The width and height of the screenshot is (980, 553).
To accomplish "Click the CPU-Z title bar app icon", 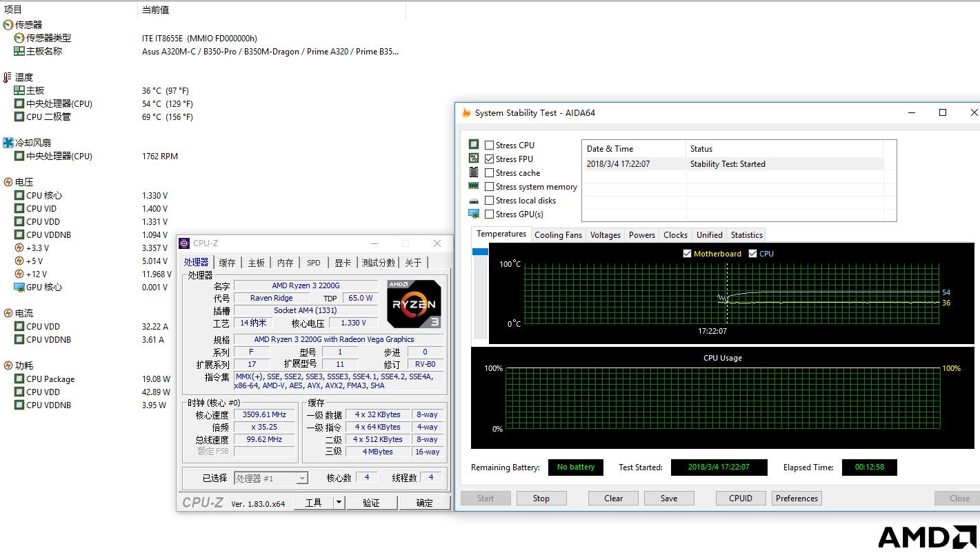I will point(184,243).
